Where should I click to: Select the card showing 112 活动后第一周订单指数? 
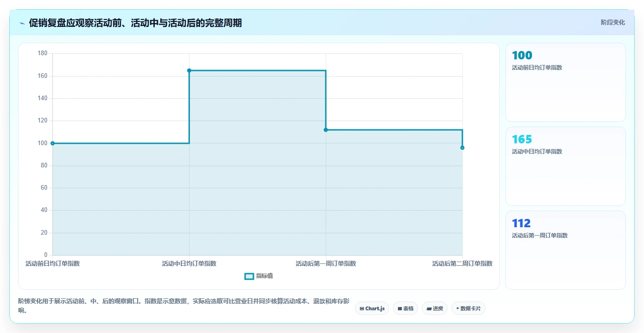[x=565, y=250]
